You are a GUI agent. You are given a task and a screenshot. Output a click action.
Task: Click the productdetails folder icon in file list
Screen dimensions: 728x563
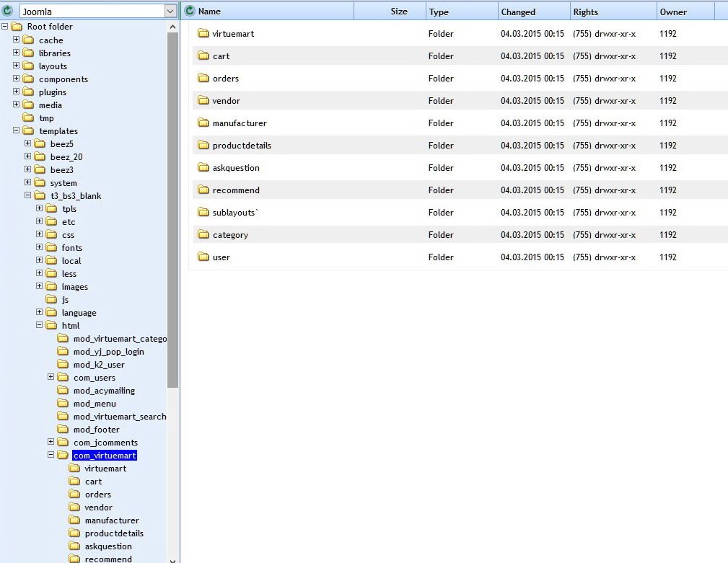pos(203,145)
